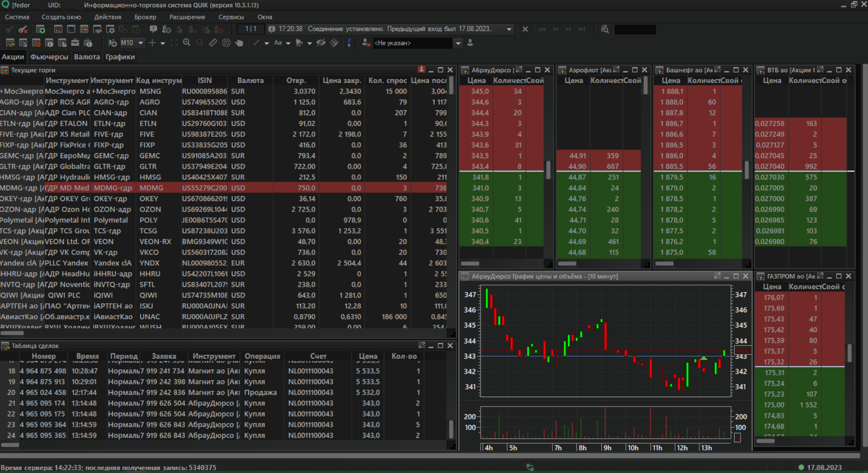Image resolution: width=868 pixels, height=473 pixels.
Task: Click the ISIN column header
Action: [x=205, y=80]
